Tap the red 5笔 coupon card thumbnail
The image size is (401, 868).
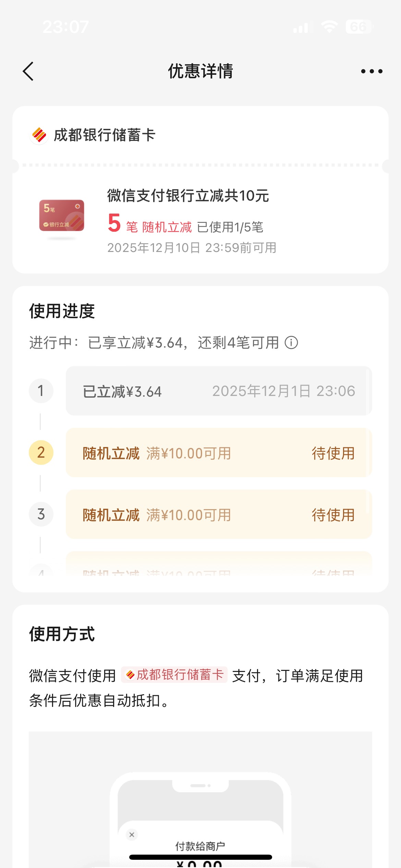[x=62, y=216]
